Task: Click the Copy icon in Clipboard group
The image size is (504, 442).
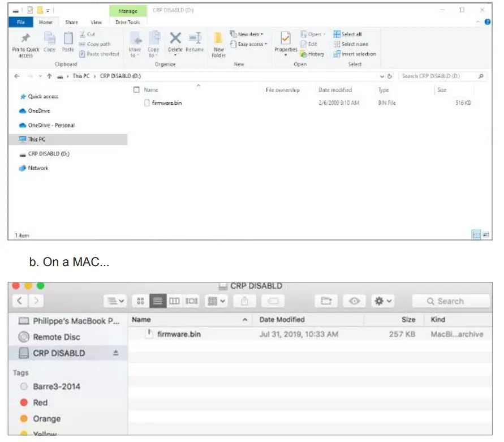Action: pos(50,38)
